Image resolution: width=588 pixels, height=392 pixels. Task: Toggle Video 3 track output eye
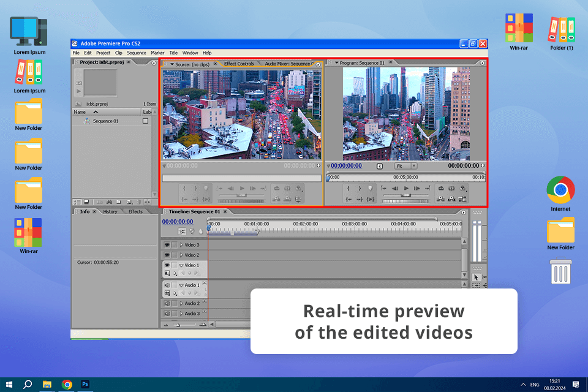coord(167,245)
